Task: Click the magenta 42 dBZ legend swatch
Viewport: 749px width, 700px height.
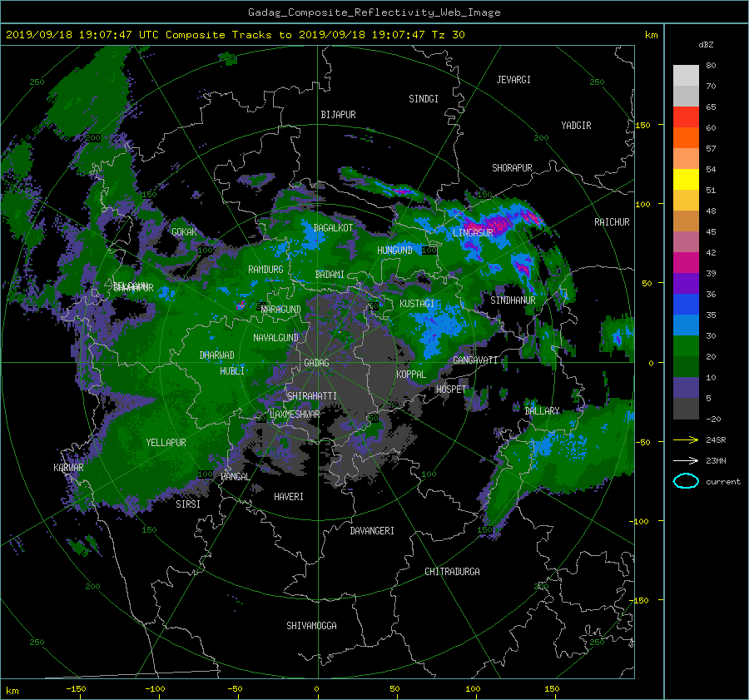Action: coord(686,262)
